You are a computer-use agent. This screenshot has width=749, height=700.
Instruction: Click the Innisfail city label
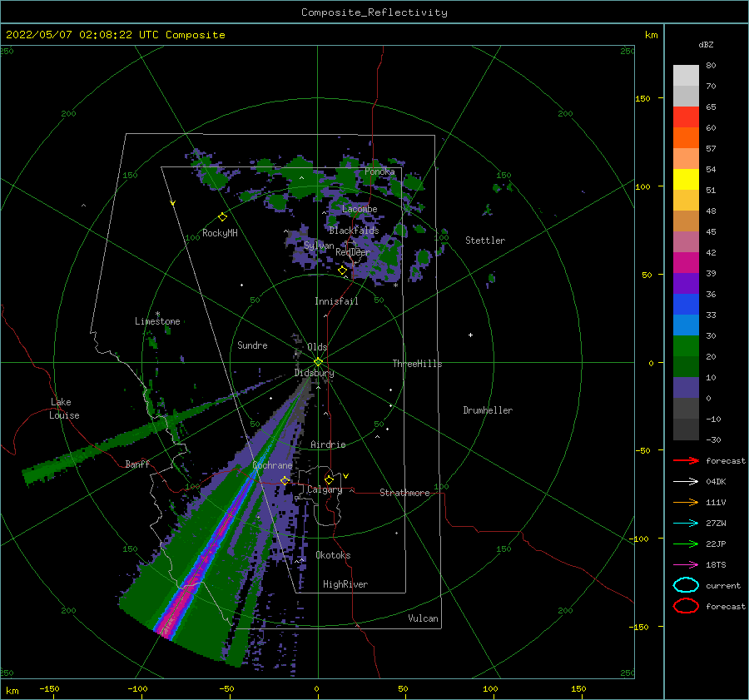pos(336,301)
